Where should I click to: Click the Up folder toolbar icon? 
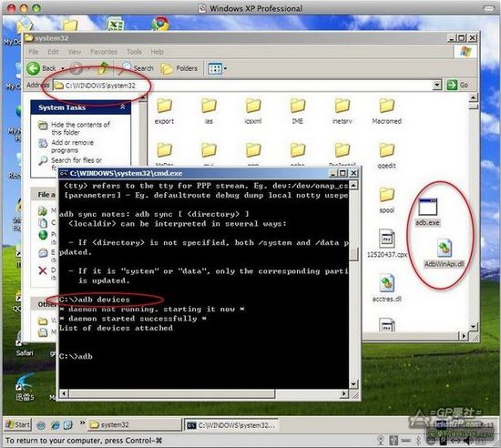(x=104, y=68)
